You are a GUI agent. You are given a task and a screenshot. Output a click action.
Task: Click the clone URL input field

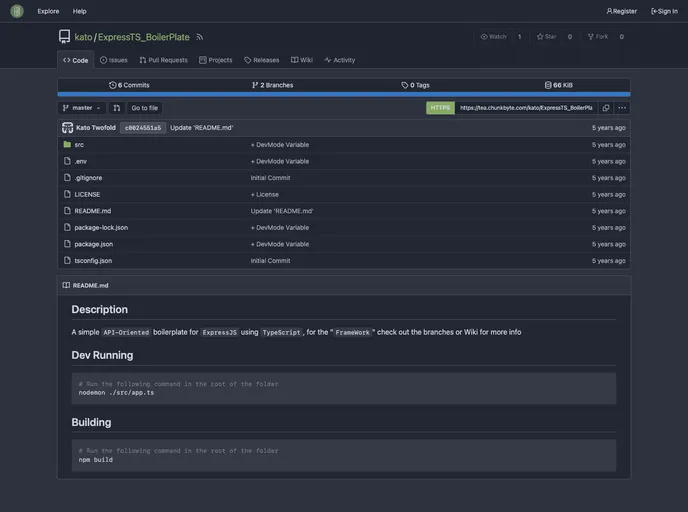click(526, 108)
